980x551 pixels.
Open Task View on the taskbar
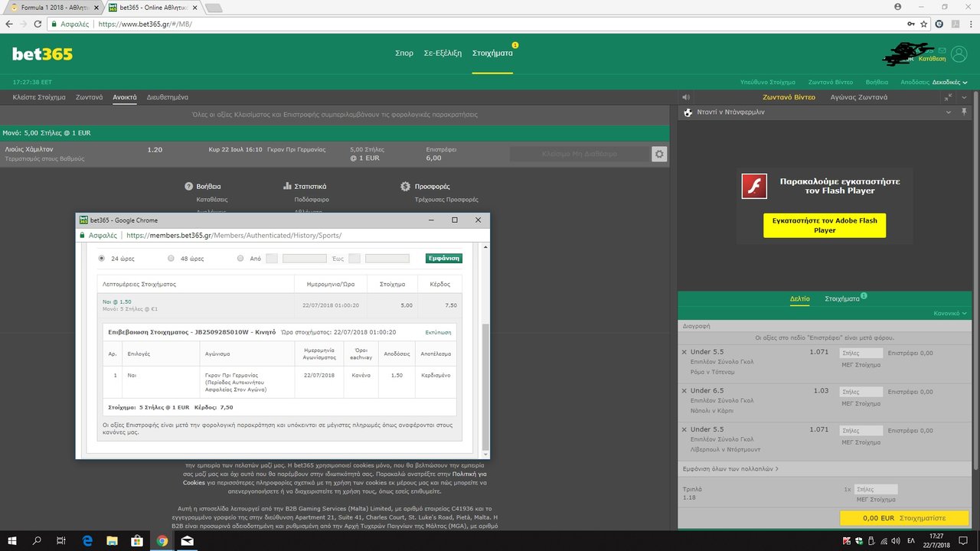(62, 540)
